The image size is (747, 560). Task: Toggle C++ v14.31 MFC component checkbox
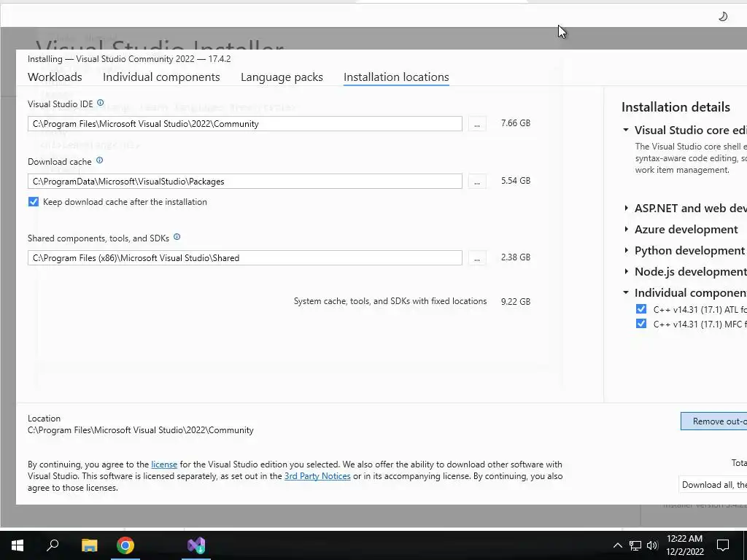coord(641,324)
